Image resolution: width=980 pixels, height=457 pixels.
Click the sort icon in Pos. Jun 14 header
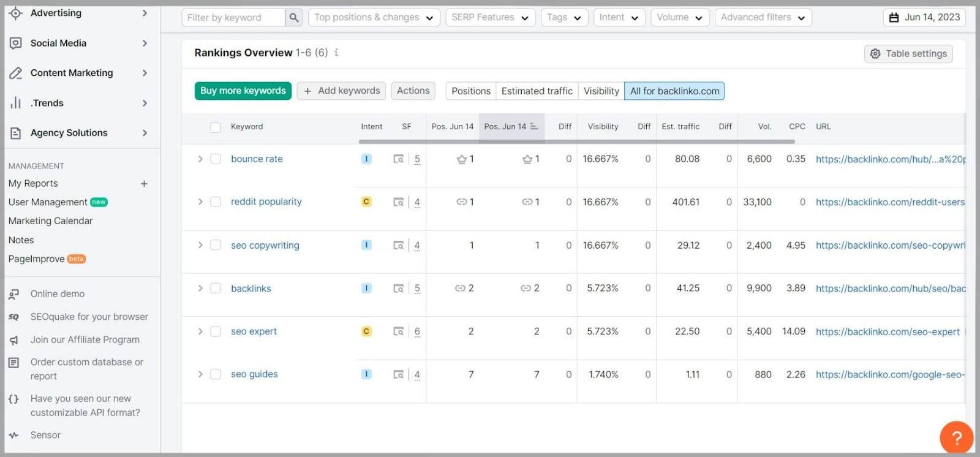[x=534, y=127]
